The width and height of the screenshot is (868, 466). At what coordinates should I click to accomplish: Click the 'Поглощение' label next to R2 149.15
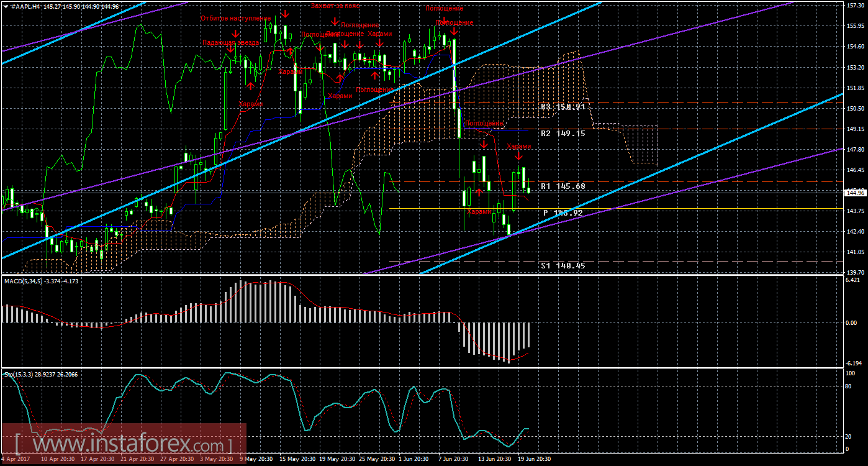click(x=484, y=124)
